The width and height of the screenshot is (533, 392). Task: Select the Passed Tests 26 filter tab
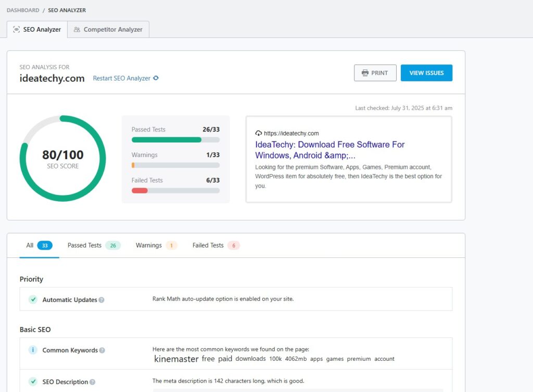94,245
